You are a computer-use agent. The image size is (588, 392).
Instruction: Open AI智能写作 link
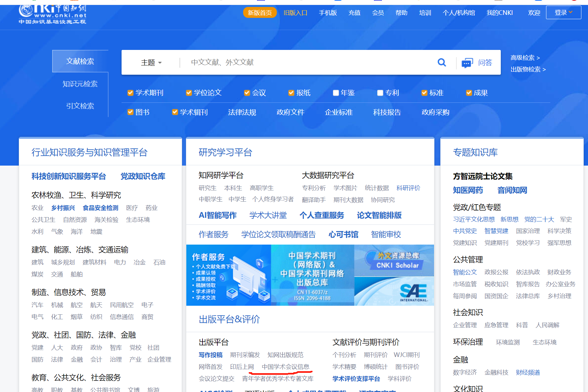pyautogui.click(x=218, y=215)
